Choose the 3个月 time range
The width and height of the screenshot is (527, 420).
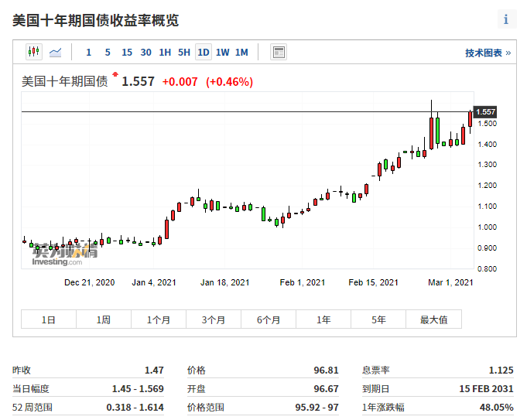(x=214, y=319)
